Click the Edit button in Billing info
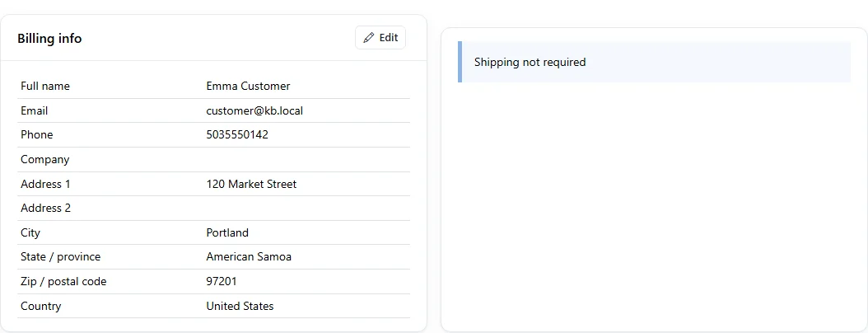The height and width of the screenshot is (333, 868). click(x=380, y=38)
